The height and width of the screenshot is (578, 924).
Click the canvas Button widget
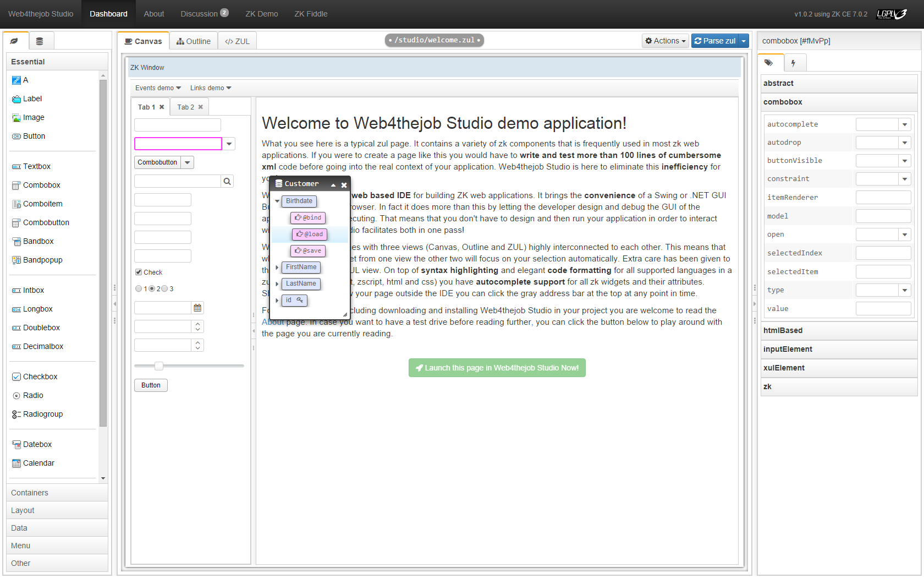point(151,385)
